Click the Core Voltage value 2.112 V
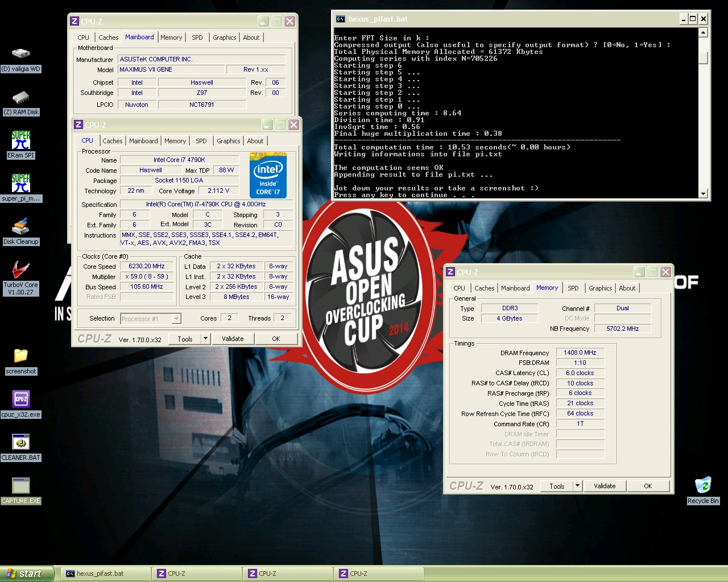Screen dimensions: 728x582 (x=218, y=190)
